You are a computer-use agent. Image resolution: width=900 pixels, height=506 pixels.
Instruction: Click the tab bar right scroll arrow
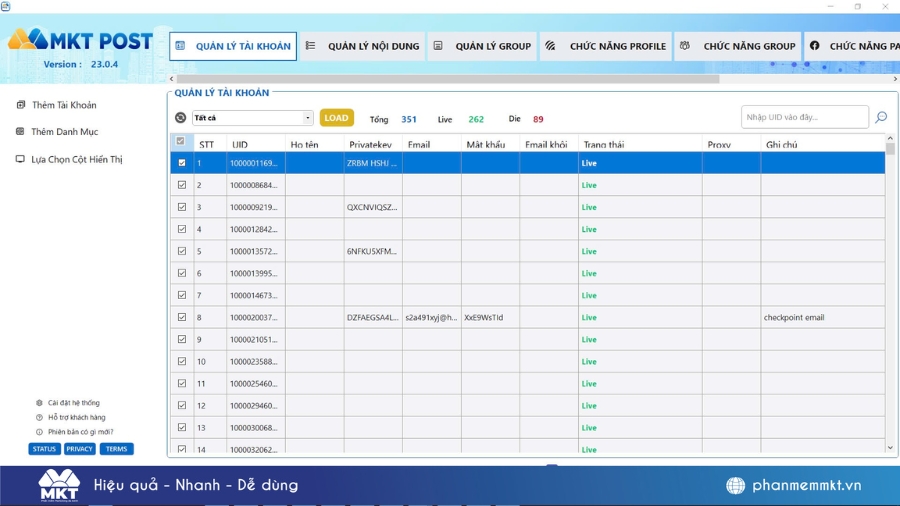click(895, 79)
